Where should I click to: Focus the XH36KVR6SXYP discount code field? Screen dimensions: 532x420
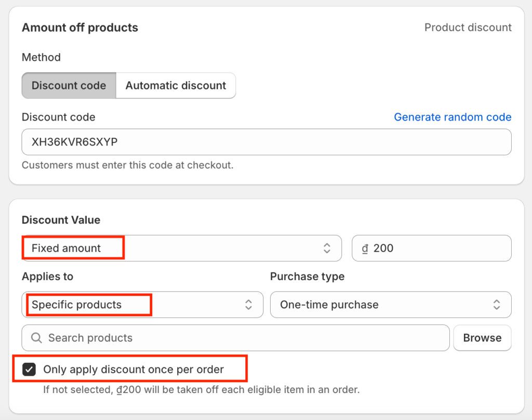[266, 142]
